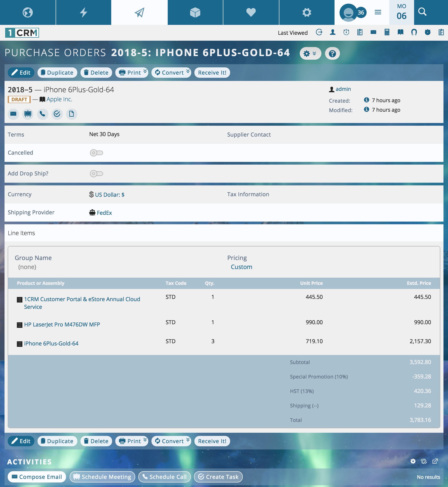Viewport: 448px width, 487px height.
Task: Open the Apple Inc. supplier link
Action: 59,99
